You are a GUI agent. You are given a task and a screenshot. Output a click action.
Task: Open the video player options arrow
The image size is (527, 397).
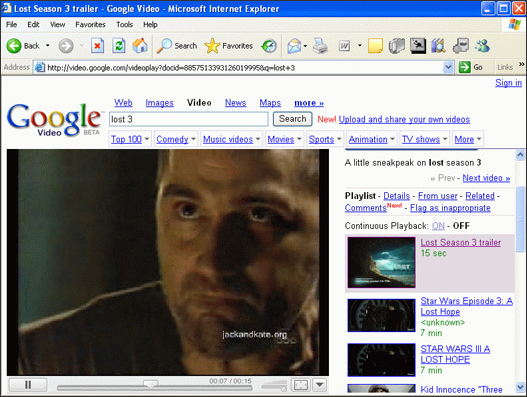point(320,385)
